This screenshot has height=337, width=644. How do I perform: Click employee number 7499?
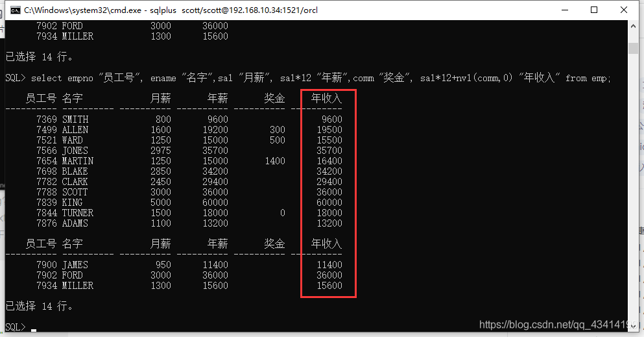[47, 129]
